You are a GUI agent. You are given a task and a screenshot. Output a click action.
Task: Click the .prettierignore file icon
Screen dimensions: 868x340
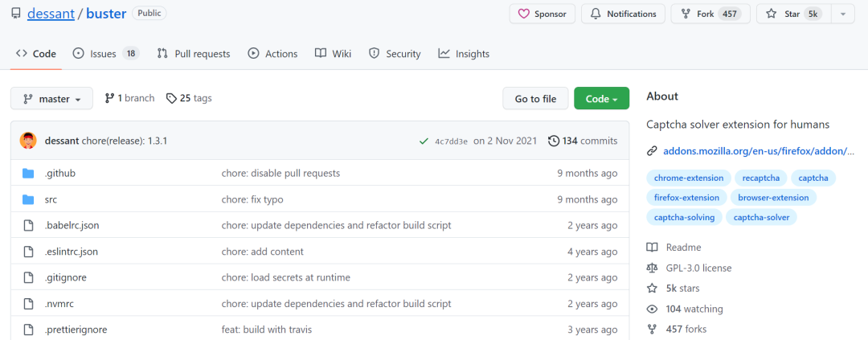click(x=28, y=330)
